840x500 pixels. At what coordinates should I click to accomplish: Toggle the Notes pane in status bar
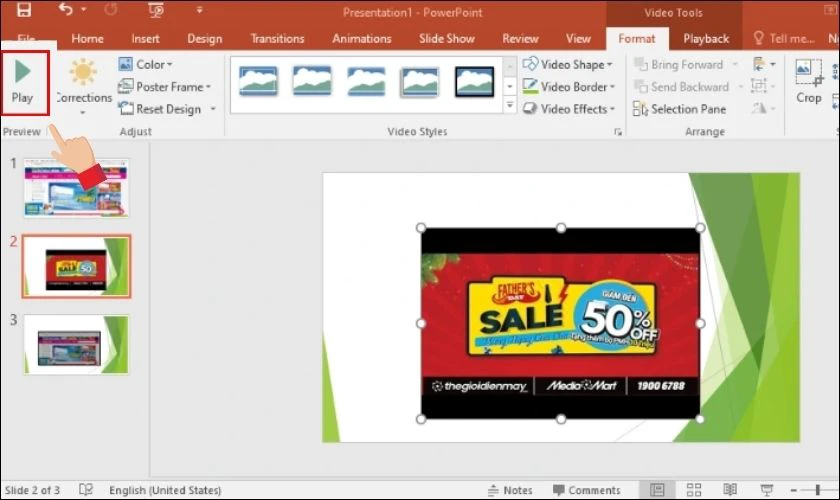coord(510,490)
